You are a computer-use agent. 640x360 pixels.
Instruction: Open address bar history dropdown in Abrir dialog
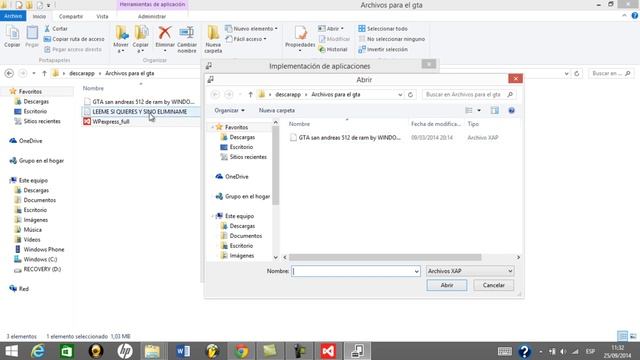[x=400, y=94]
